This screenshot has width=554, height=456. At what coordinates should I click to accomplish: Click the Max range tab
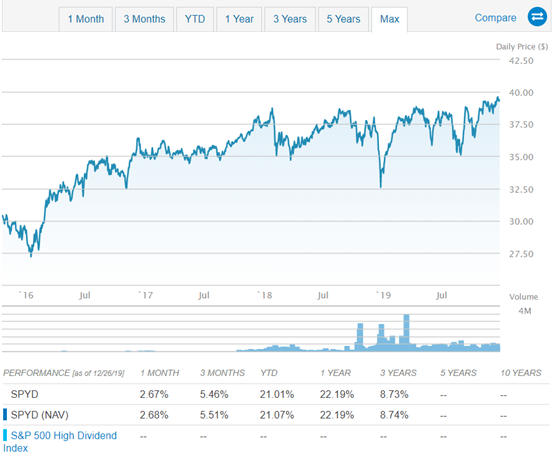click(x=389, y=19)
